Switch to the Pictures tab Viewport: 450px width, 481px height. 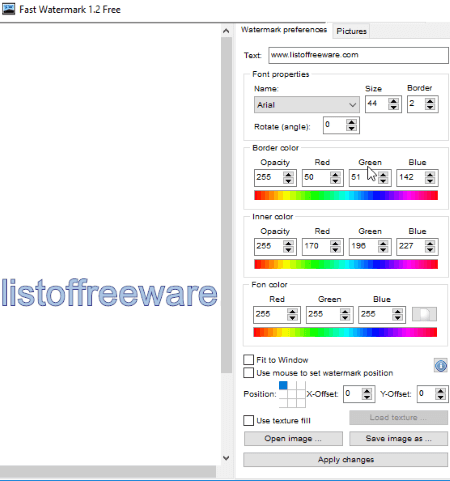click(x=351, y=31)
